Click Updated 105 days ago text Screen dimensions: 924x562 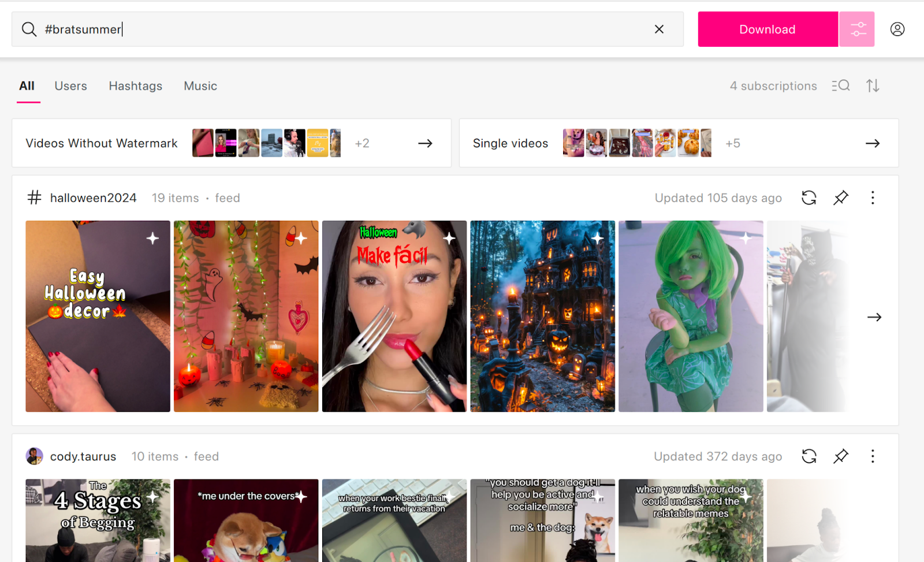tap(718, 198)
